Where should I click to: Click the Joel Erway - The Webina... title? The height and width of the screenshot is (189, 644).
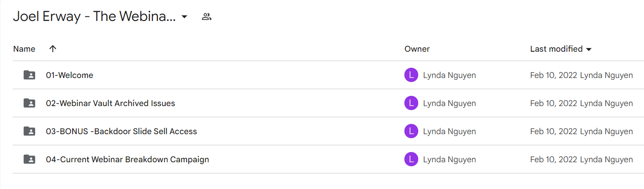(x=94, y=17)
